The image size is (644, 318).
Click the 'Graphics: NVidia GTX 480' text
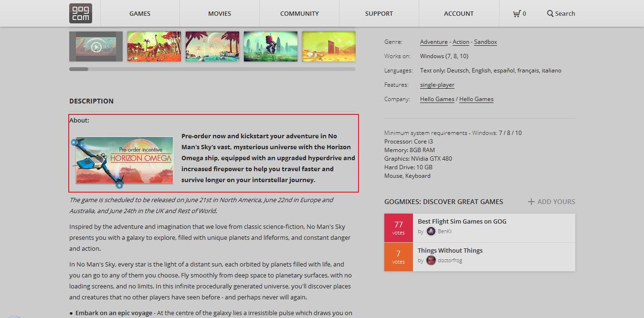(418, 159)
